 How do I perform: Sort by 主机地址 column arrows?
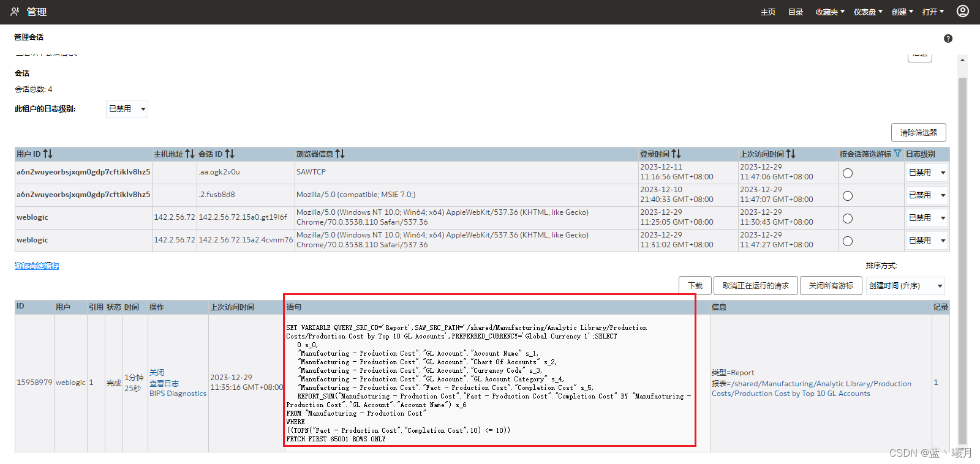point(190,154)
